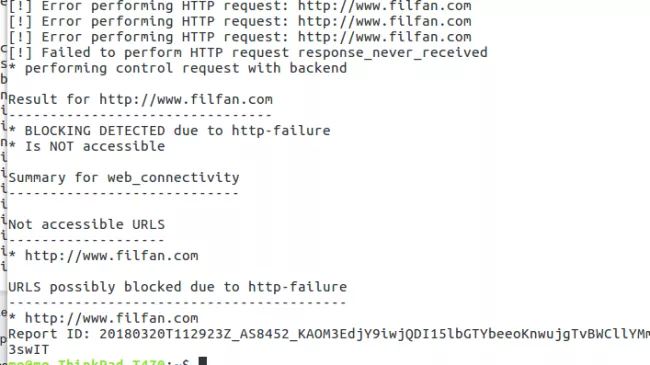Click the 'Summary for web_connectivity' heading
Viewport: 650px width, 365px height.
click(124, 178)
